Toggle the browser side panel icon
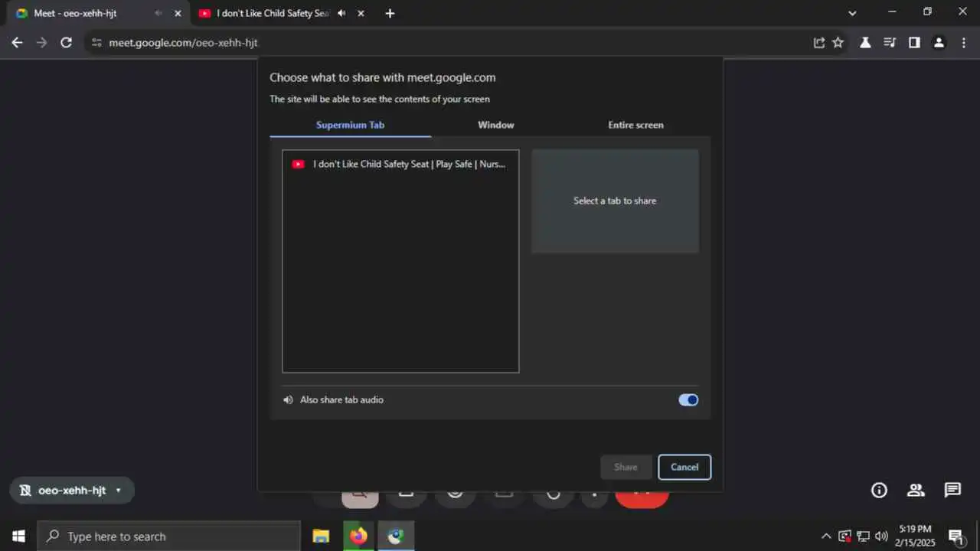Image resolution: width=980 pixels, height=551 pixels. 914,43
